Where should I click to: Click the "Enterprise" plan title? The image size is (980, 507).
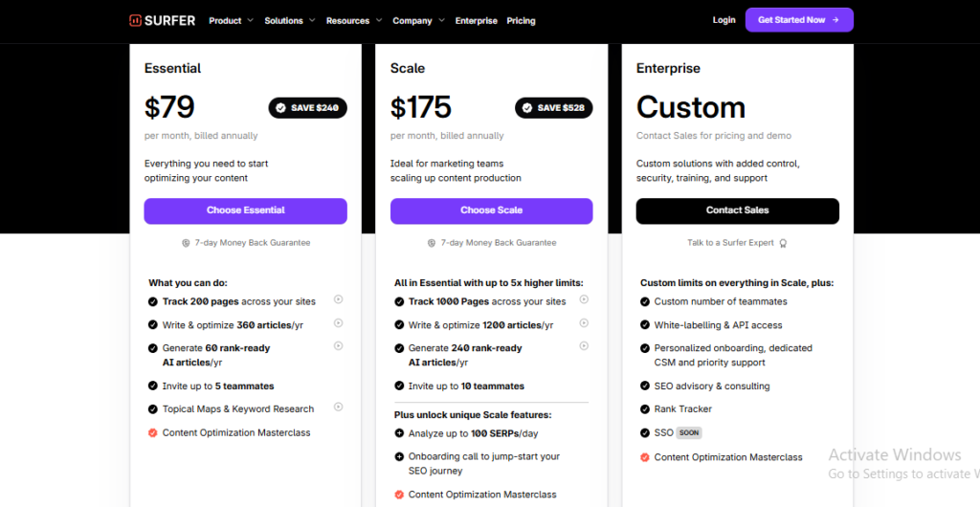[668, 68]
